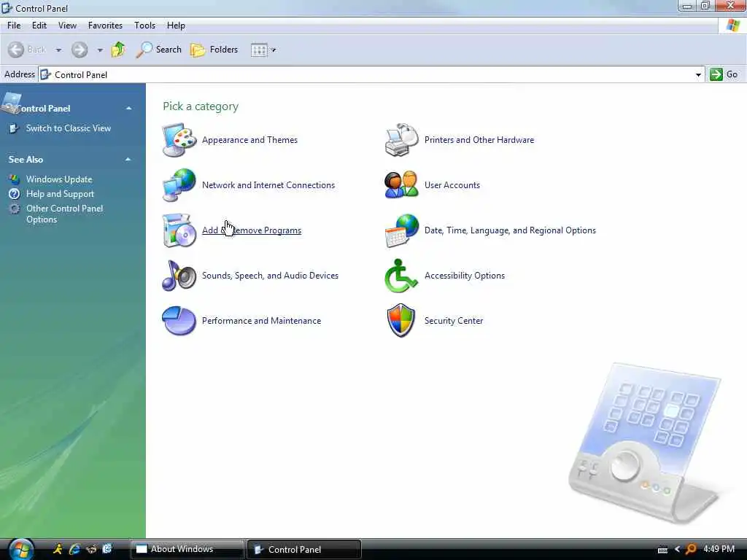Toggle the Folders pane
Viewport: 747px width, 560px height.
(x=214, y=50)
